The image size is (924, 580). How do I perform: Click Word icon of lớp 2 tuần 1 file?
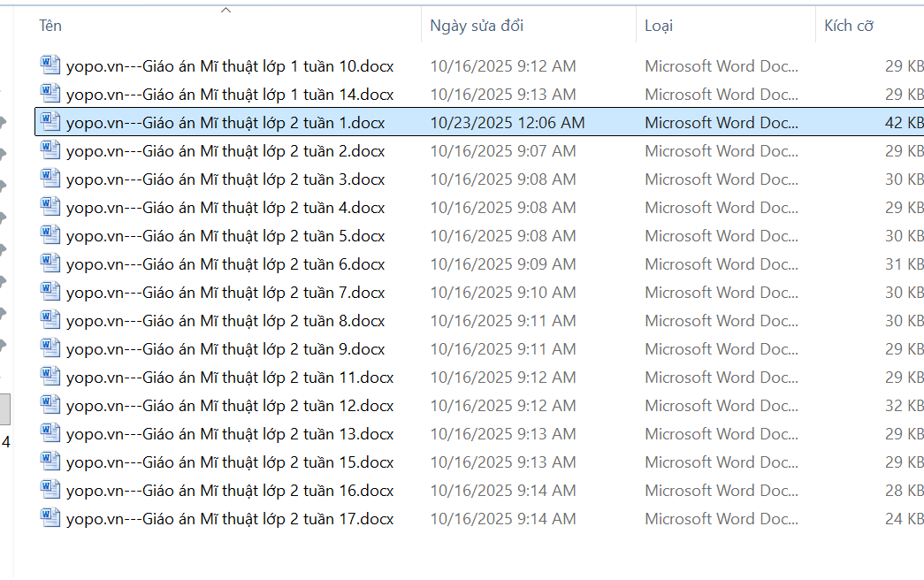coord(50,122)
